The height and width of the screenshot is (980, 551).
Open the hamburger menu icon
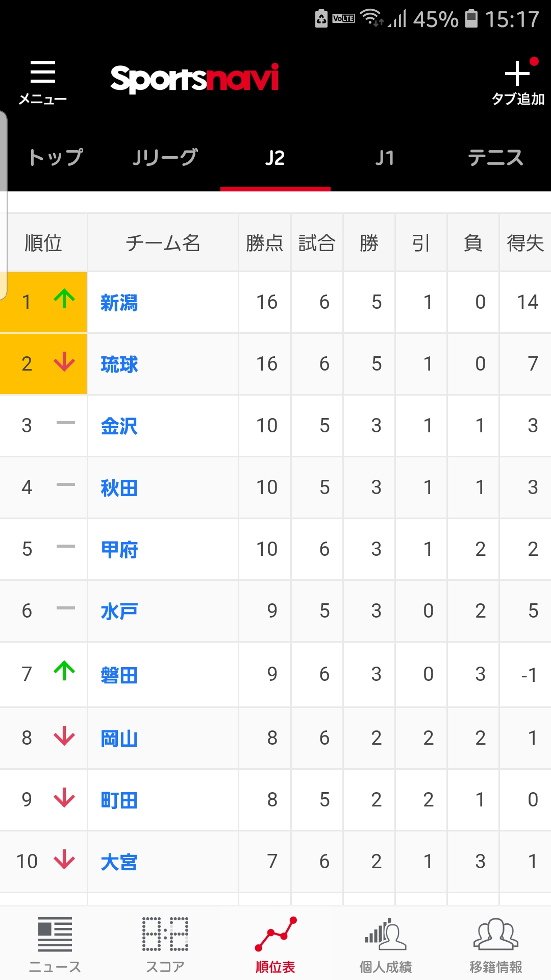pos(43,72)
